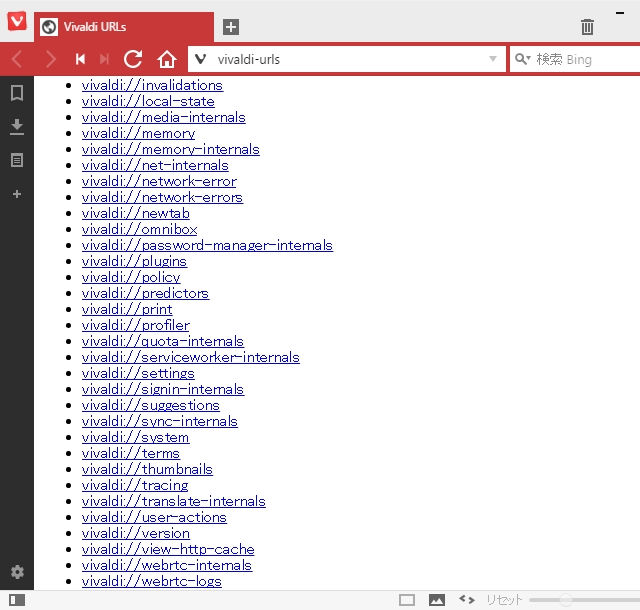Open vivaldi://view-http-cache link

click(x=168, y=549)
